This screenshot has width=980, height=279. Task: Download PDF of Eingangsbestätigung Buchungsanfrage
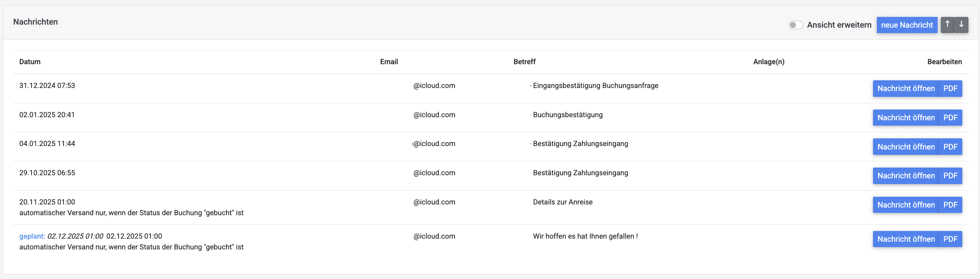(x=950, y=88)
